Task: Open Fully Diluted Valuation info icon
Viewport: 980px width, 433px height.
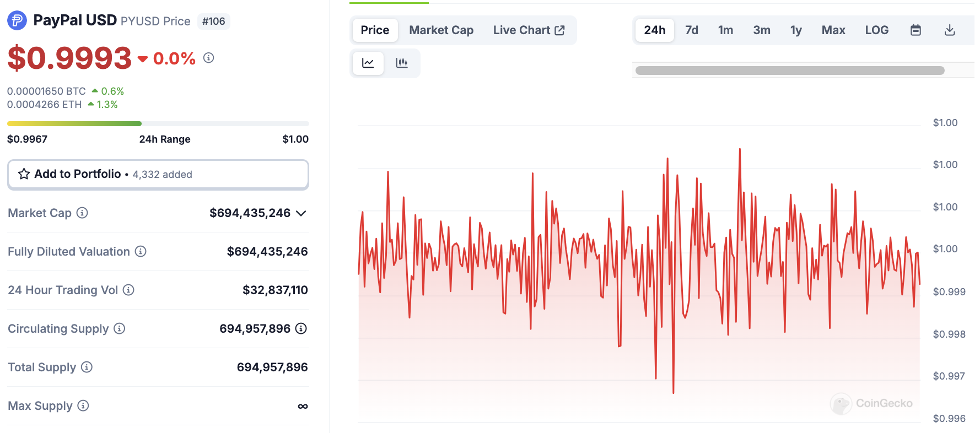Action: tap(141, 251)
